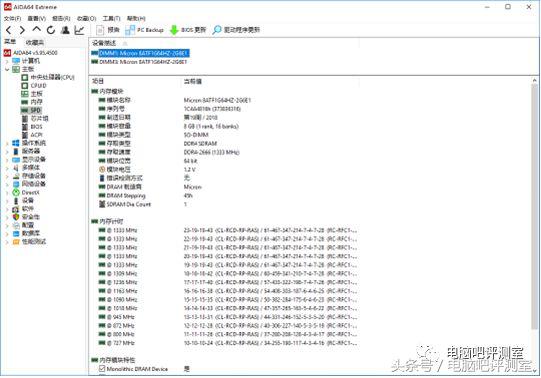Go back with the left arrow toolbar button
Viewport: 541px width, 378px height.
tap(9, 30)
